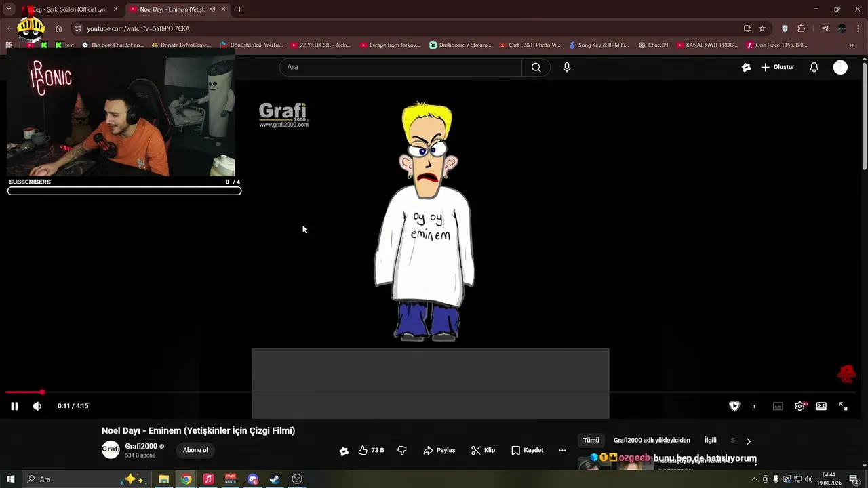The image size is (868, 488).
Task: Open Windows Start menu
Action: (x=10, y=479)
